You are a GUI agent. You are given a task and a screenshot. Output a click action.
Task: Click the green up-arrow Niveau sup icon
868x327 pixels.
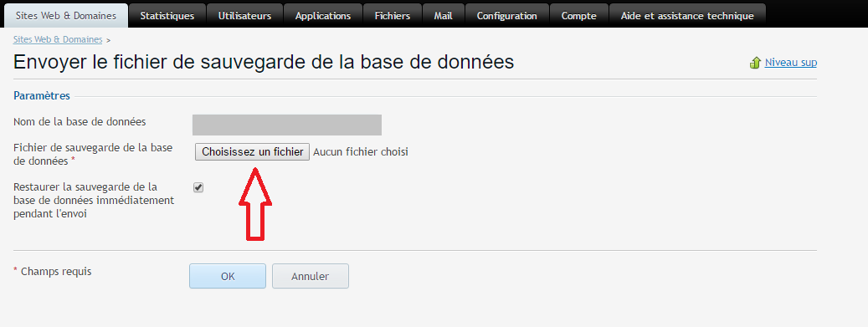tap(755, 63)
